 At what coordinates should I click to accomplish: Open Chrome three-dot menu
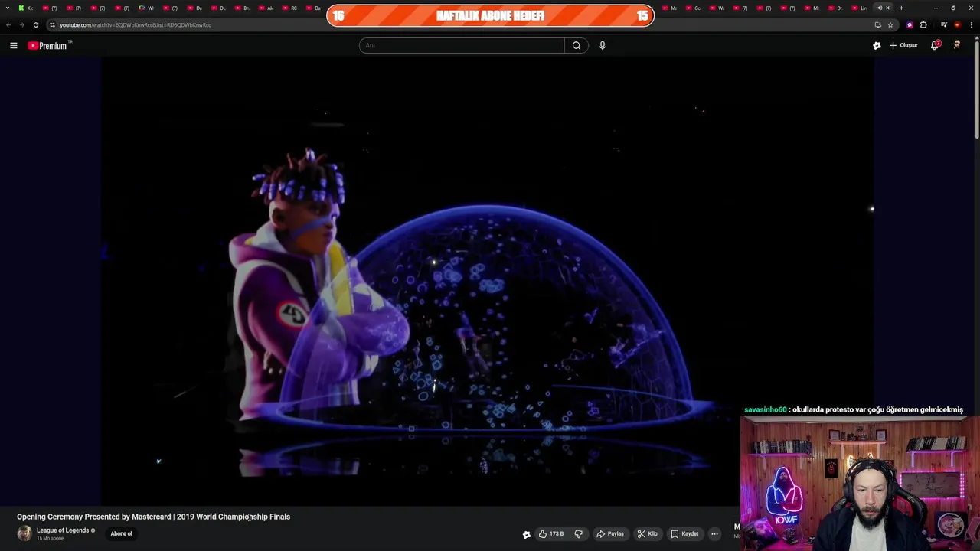point(971,24)
